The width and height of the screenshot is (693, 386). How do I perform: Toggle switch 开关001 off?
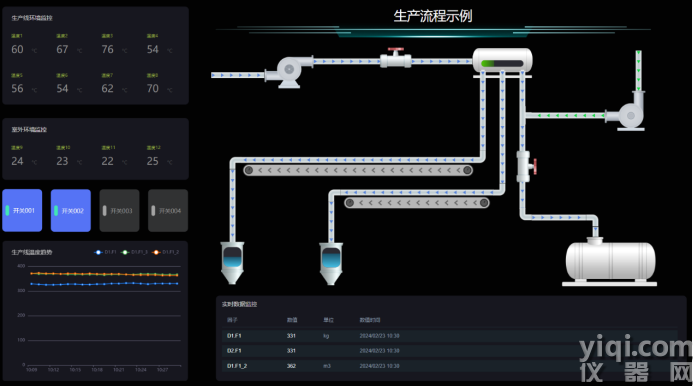pyautogui.click(x=22, y=210)
